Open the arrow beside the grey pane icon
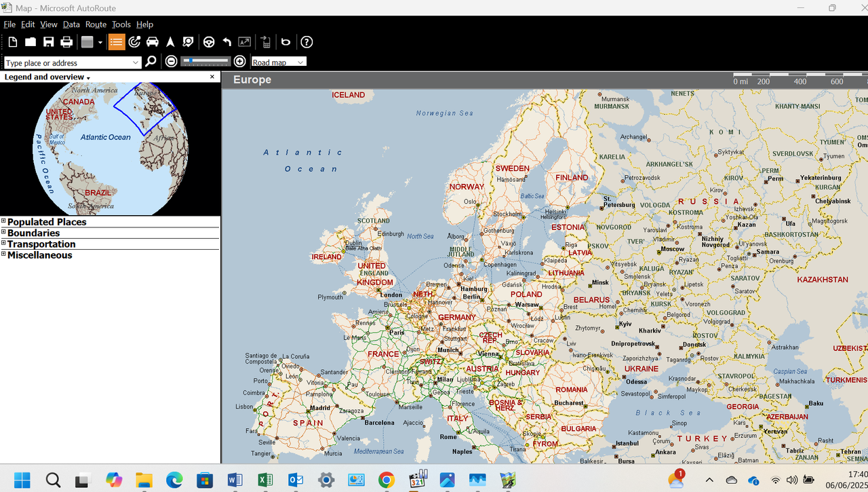The image size is (868, 492). pyautogui.click(x=100, y=42)
